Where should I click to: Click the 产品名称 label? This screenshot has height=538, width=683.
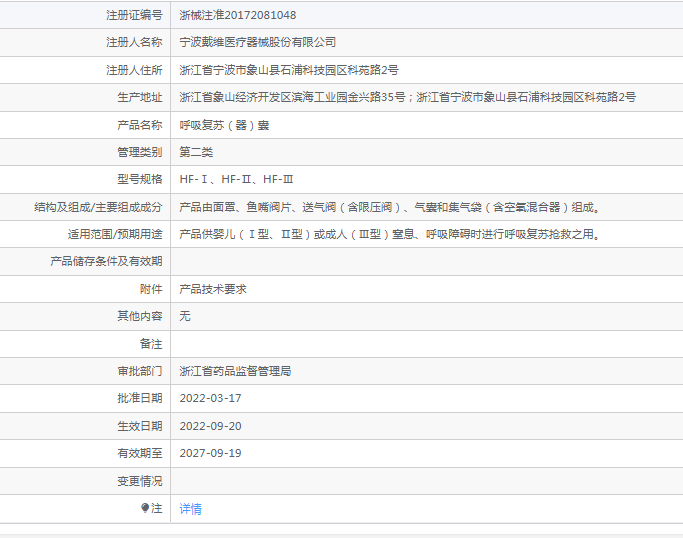click(x=140, y=125)
